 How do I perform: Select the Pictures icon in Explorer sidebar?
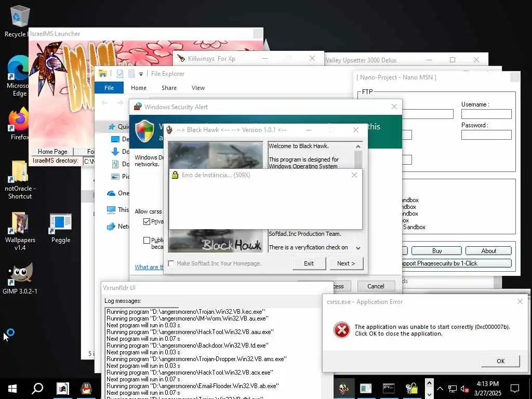click(x=115, y=177)
